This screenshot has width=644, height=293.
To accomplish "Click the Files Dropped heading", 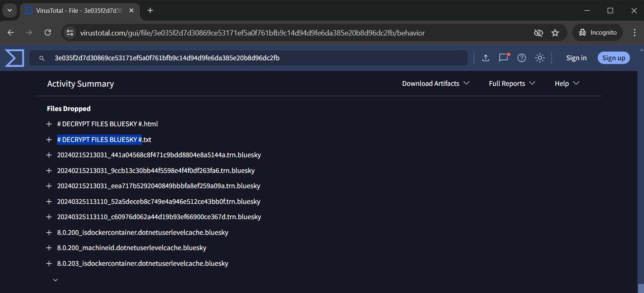I will (x=69, y=109).
